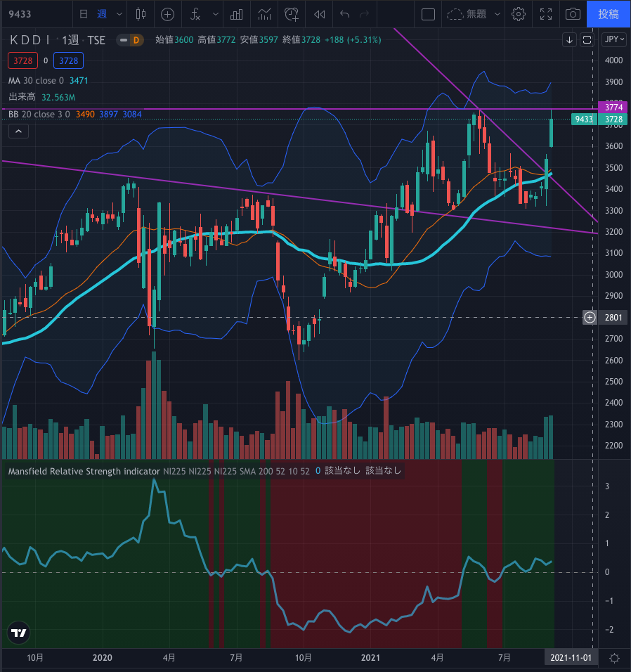Click the KDDI symbol title
This screenshot has height=672, width=631.
point(30,40)
